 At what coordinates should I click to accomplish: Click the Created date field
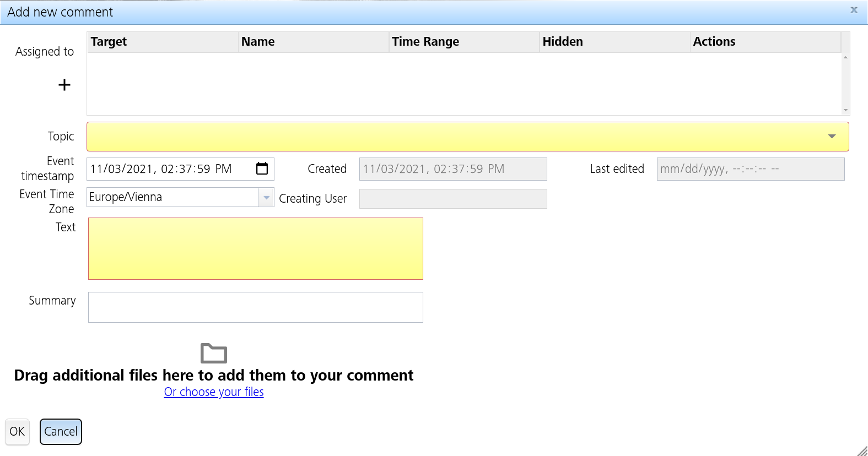pos(453,169)
